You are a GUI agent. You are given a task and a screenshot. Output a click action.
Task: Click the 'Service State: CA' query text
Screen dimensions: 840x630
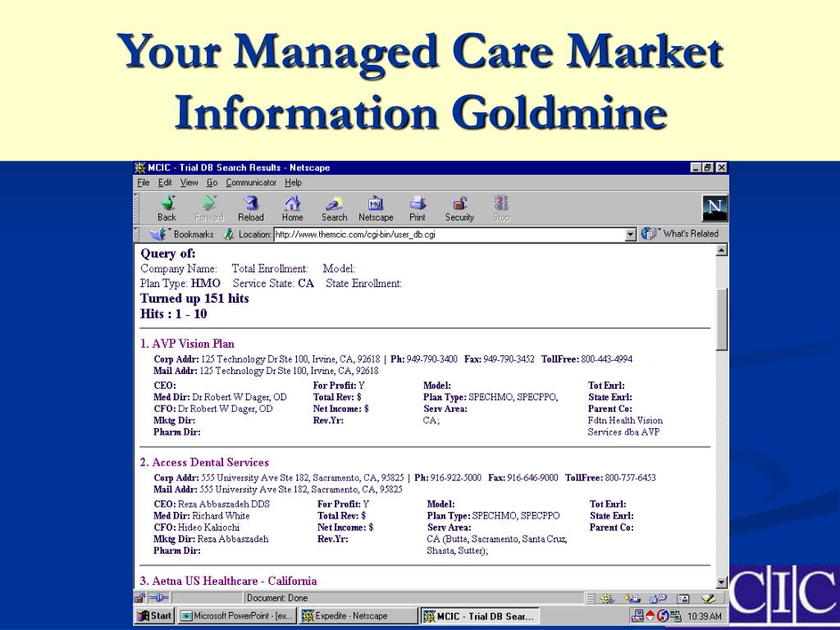click(x=273, y=283)
